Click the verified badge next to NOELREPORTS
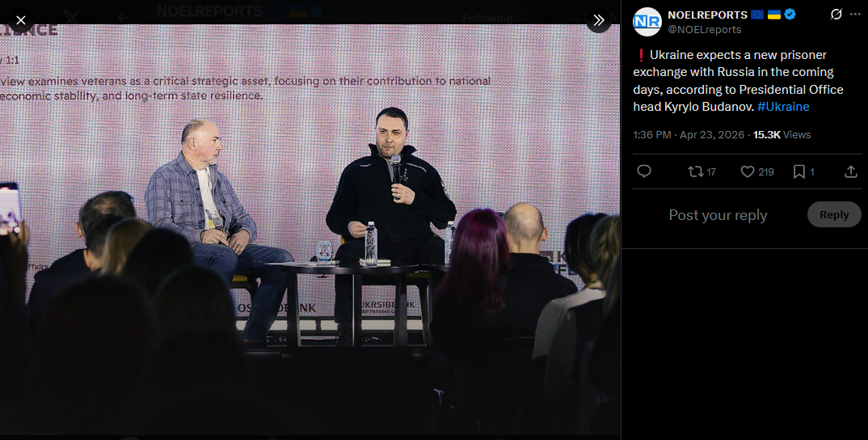Viewport: 868px width, 440px height. pyautogui.click(x=790, y=15)
